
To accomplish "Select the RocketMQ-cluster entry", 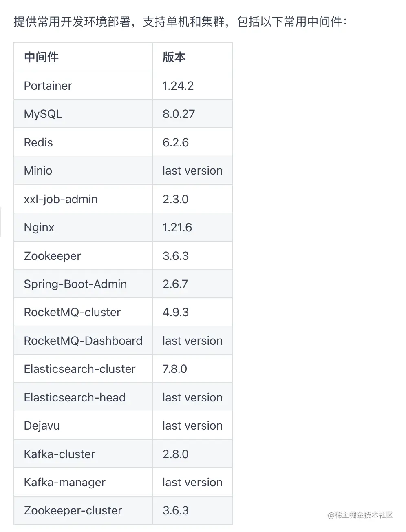I will [x=72, y=312].
